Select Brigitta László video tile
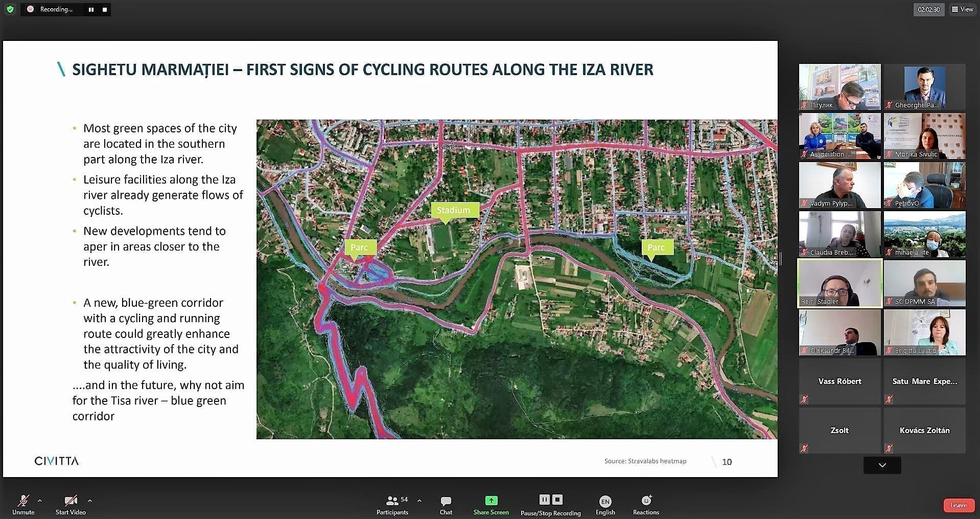Screen dimensions: 980x519 coord(924,332)
